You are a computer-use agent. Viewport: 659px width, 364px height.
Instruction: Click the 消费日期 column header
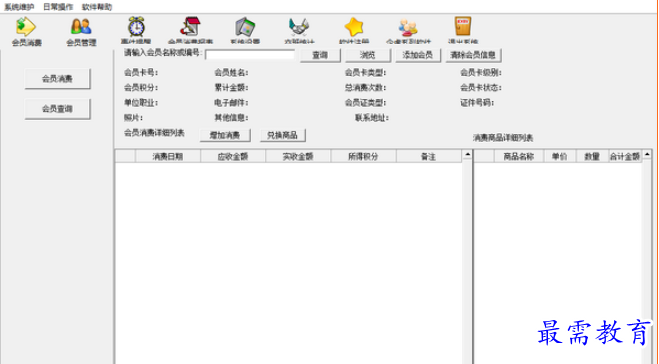tap(168, 156)
